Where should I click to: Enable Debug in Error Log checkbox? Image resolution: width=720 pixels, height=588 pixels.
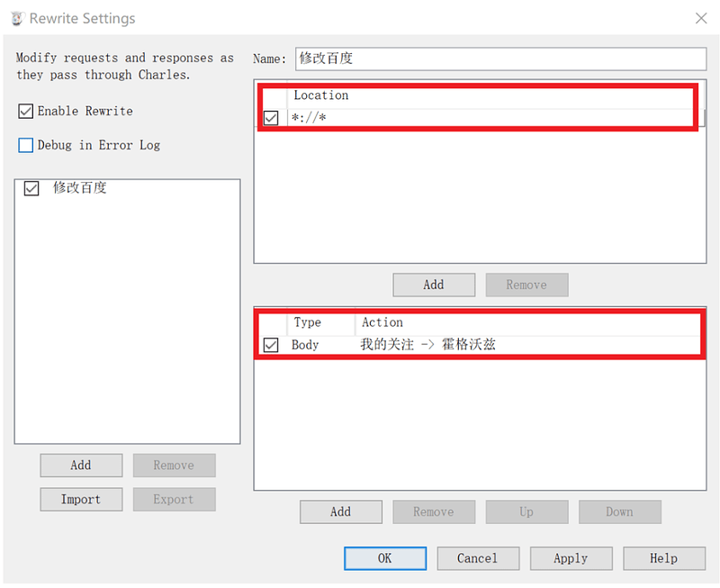[x=26, y=145]
